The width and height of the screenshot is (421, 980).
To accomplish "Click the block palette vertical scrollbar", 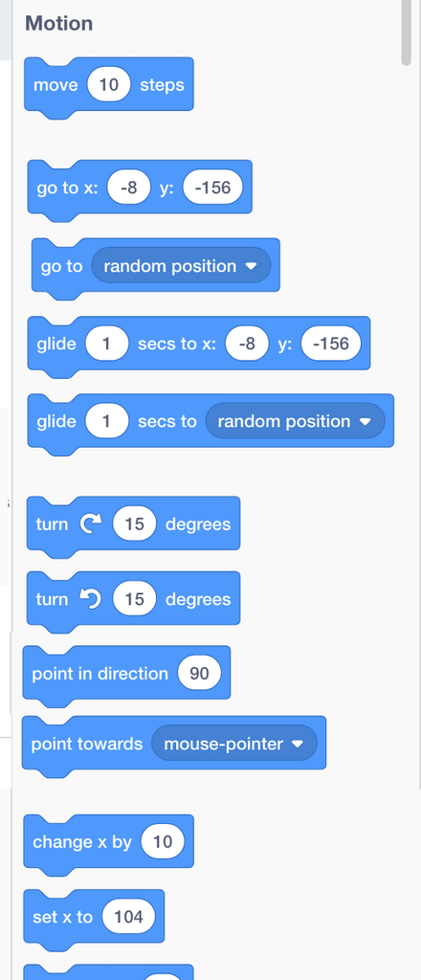I will pyautogui.click(x=407, y=32).
